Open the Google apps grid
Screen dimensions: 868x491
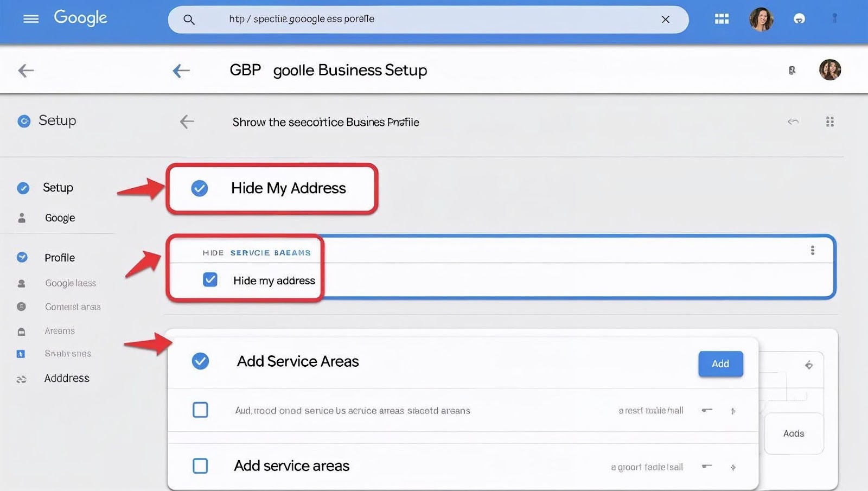click(722, 19)
